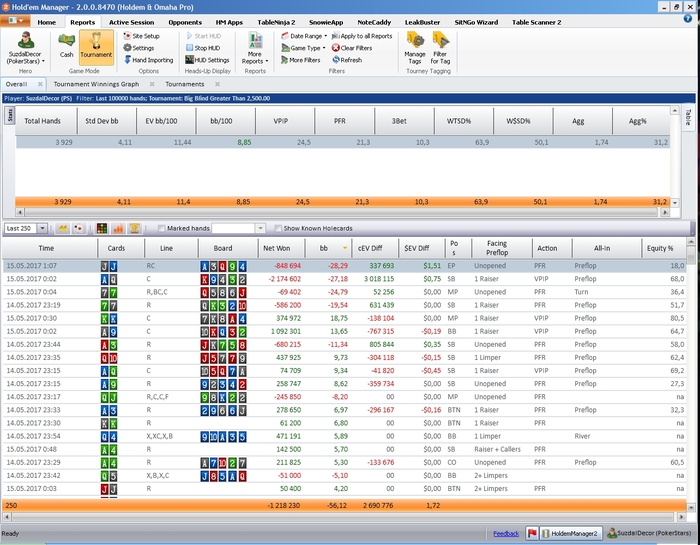The image size is (700, 545).
Task: Open the Table Scanner 2 tab
Action: (536, 22)
